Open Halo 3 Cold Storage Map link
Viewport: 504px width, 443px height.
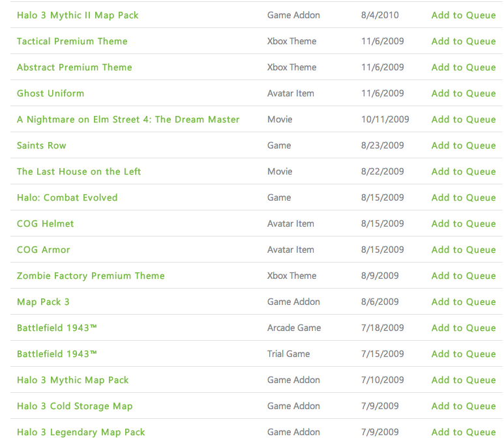pyautogui.click(x=74, y=406)
